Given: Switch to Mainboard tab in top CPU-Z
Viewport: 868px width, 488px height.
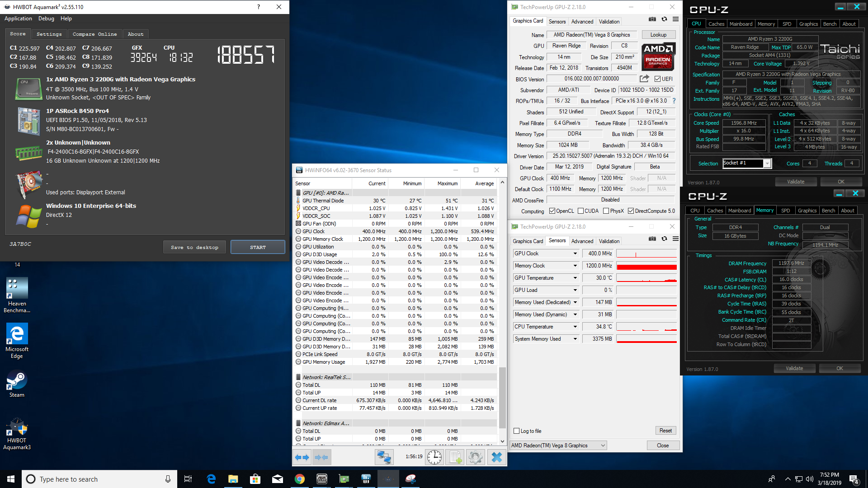Looking at the screenshot, I should point(741,24).
